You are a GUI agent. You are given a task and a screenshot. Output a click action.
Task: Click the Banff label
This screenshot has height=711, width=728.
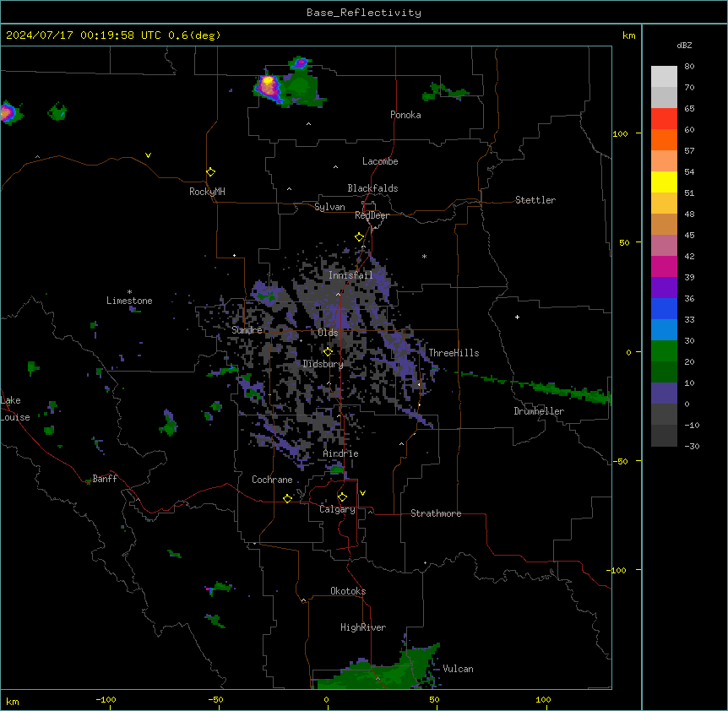[x=105, y=479]
